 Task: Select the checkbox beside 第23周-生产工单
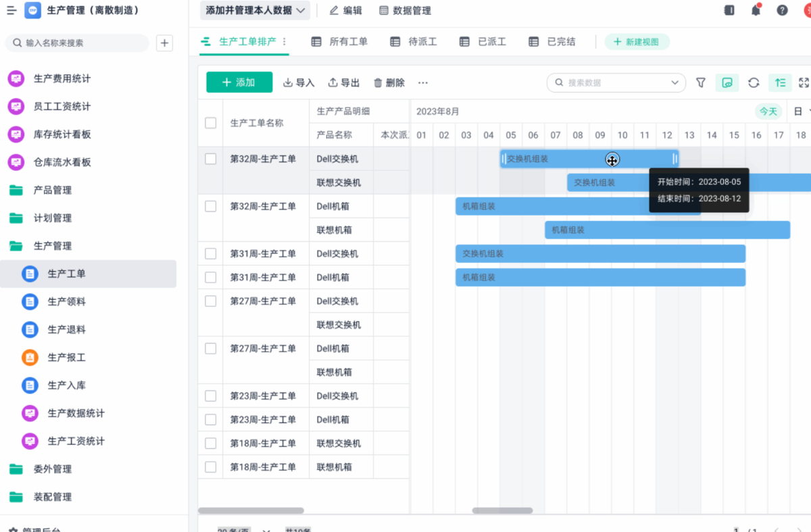211,395
